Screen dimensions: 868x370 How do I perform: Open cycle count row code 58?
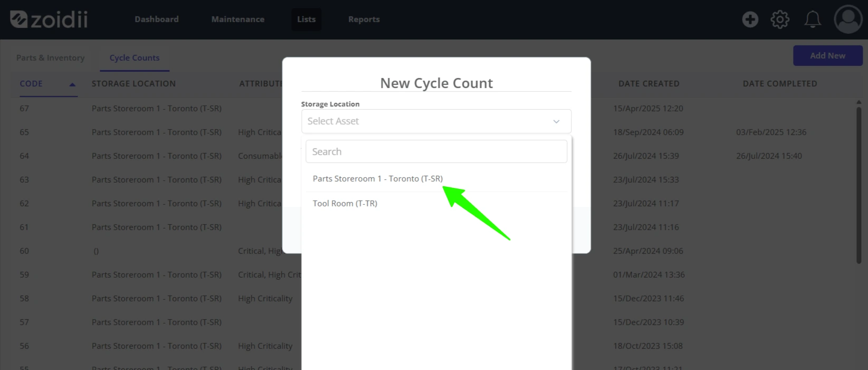click(24, 299)
